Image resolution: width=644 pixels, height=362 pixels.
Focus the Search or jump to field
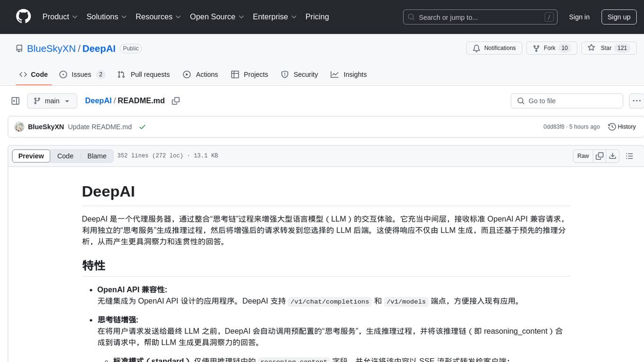click(x=481, y=17)
